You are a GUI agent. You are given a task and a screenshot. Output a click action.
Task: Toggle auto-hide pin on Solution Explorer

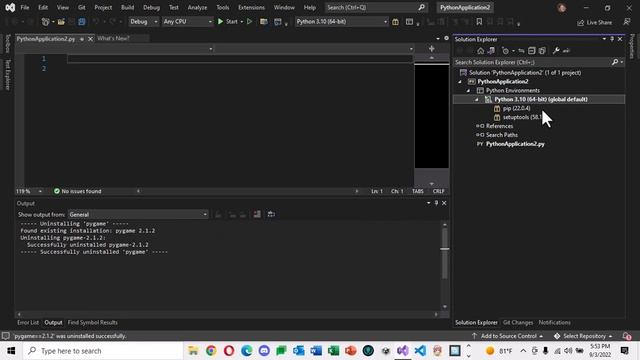tap(612, 39)
